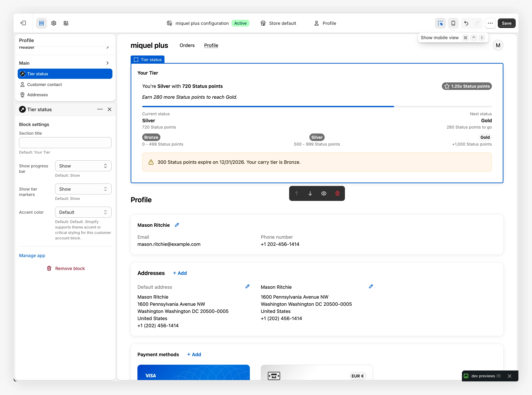This screenshot has height=395, width=532.
Task: Click the Silver tier marker
Action: tap(317, 137)
